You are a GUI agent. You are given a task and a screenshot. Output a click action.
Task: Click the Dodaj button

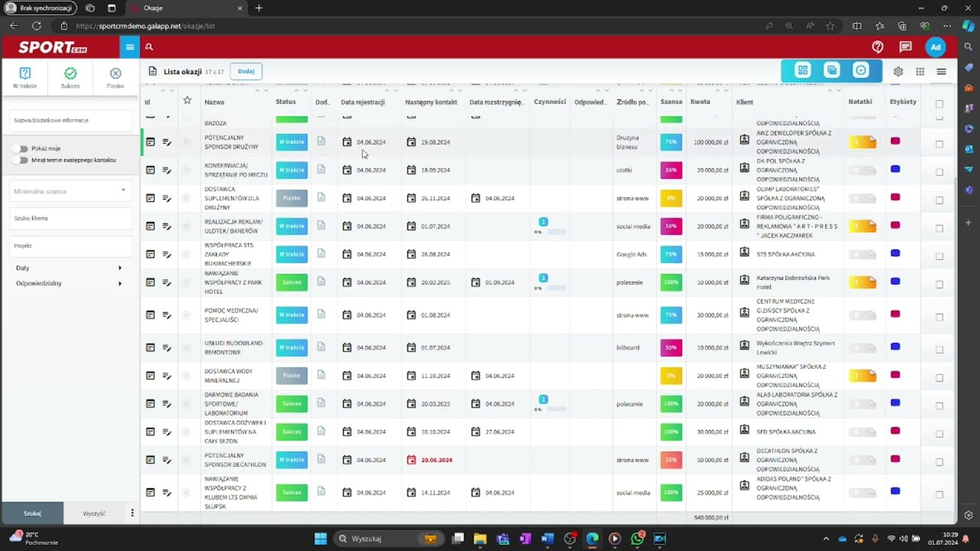[246, 71]
